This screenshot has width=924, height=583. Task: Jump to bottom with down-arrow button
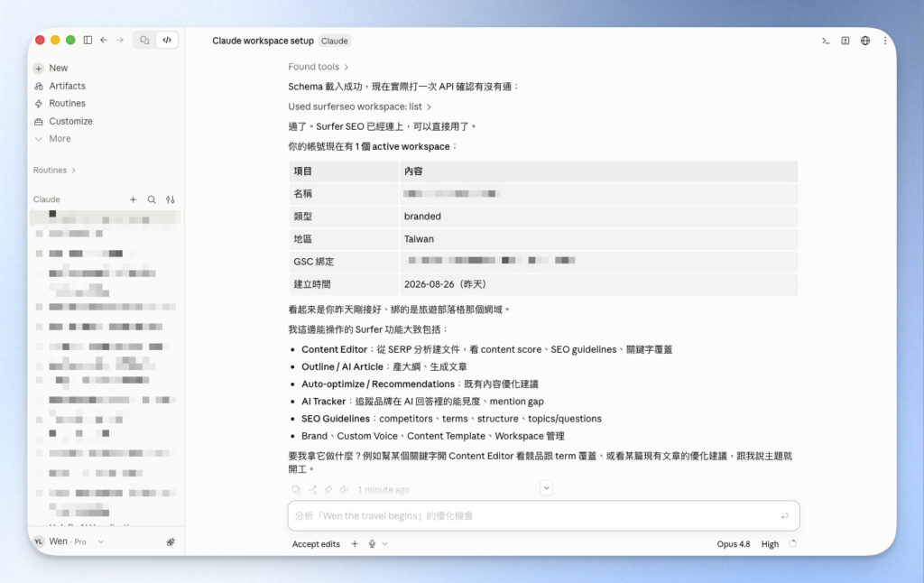click(x=546, y=488)
